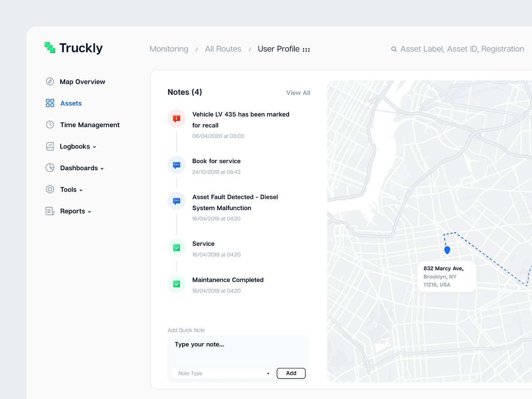Expand the Logbooks menu
Viewport: 532px width, 399px height.
(x=94, y=146)
